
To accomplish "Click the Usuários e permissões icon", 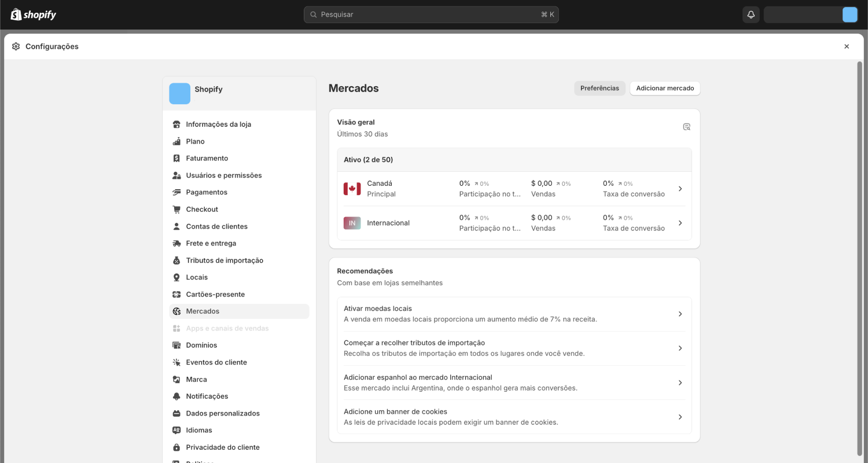I will point(176,175).
